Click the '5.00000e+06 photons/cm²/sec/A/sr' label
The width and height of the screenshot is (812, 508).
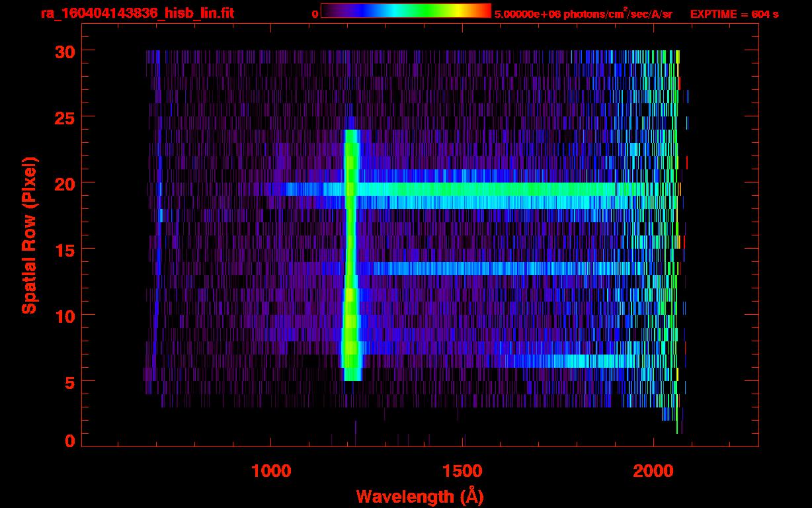click(x=583, y=14)
